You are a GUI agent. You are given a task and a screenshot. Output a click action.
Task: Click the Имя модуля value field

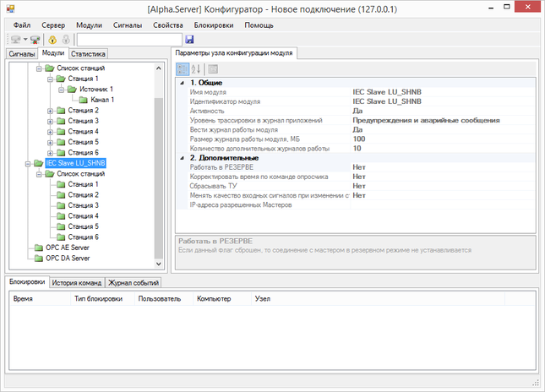pos(443,92)
